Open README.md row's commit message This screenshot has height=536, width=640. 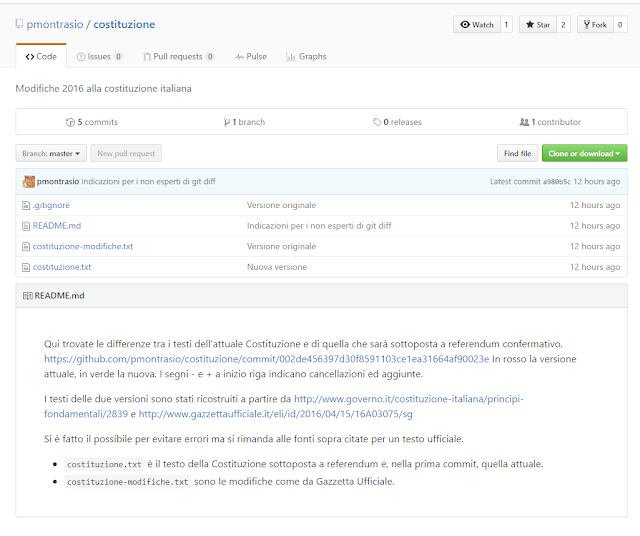click(319, 226)
